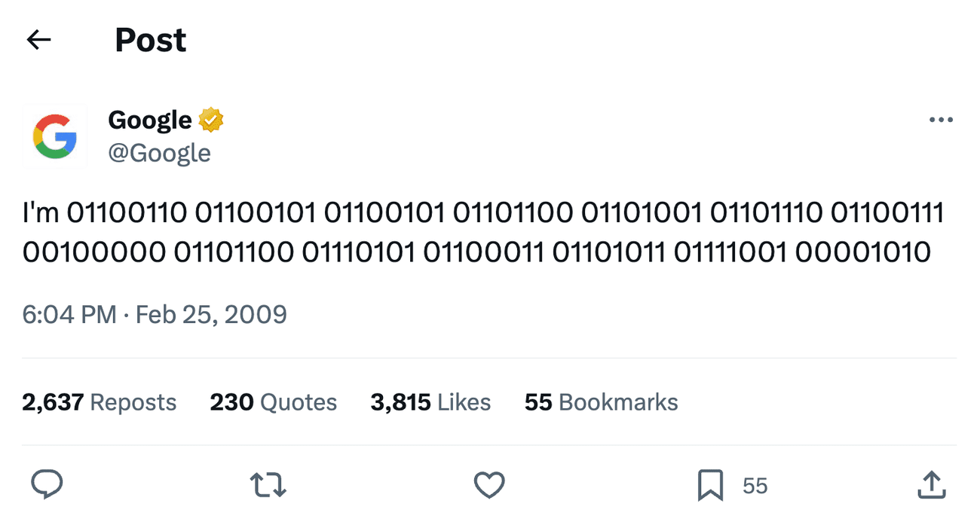Open Google's profile avatar
980x519 pixels.
tap(54, 136)
